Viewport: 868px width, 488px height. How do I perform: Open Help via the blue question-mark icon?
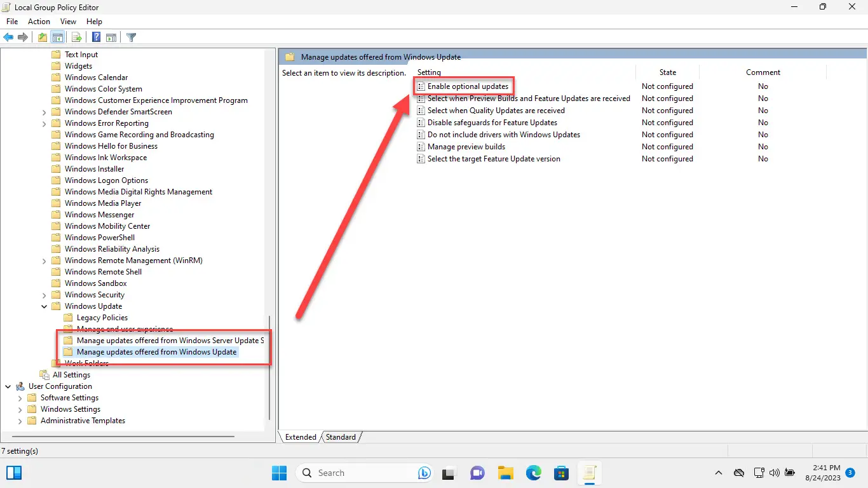point(96,37)
